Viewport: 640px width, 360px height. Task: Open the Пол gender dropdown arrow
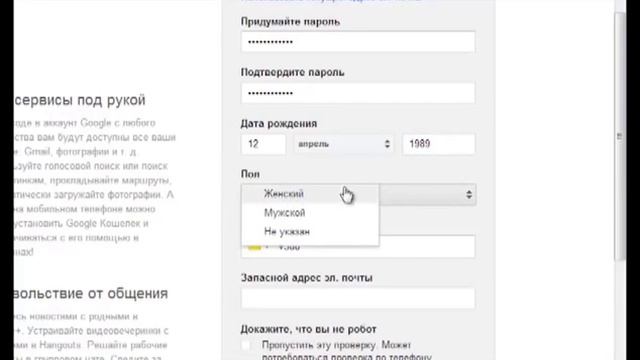click(x=469, y=195)
